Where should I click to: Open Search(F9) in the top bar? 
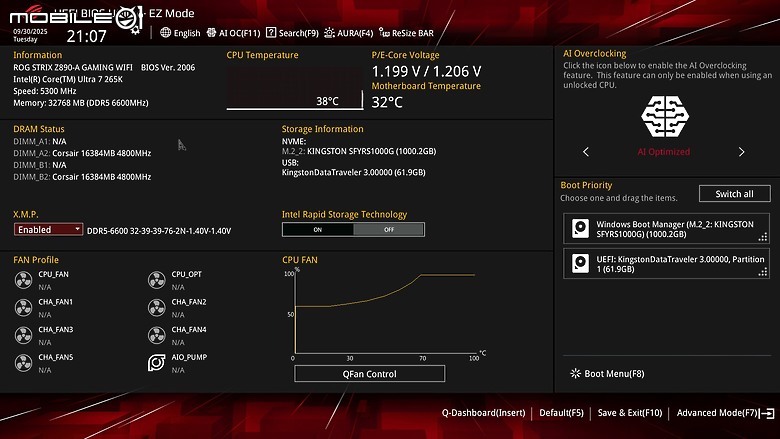pyautogui.click(x=292, y=33)
